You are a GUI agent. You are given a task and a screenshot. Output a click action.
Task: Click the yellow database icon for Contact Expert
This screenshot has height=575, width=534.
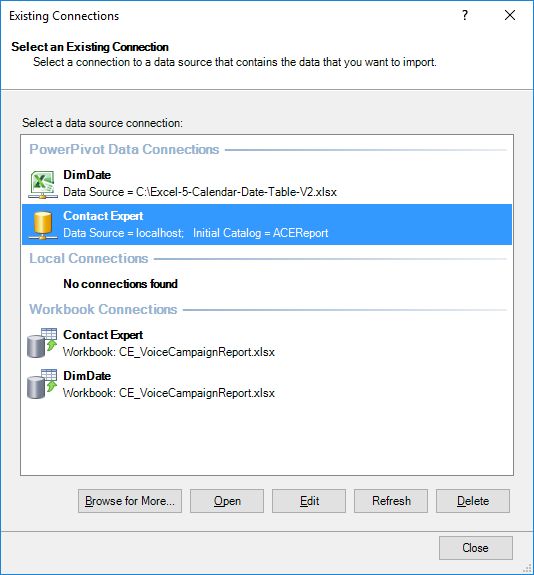tap(43, 225)
